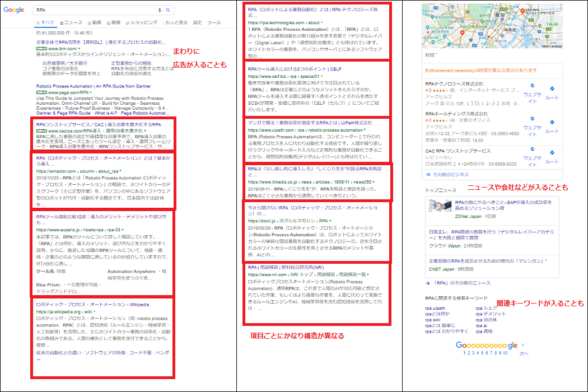This screenshot has height=392, width=588.
Task: Click the website globe icon for CAC RPA
Action: pos(532,149)
